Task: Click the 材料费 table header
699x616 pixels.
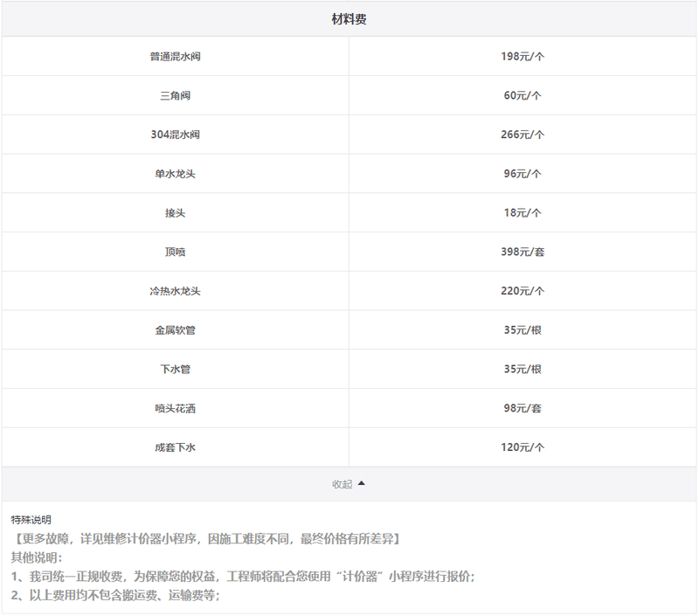Action: click(x=349, y=19)
